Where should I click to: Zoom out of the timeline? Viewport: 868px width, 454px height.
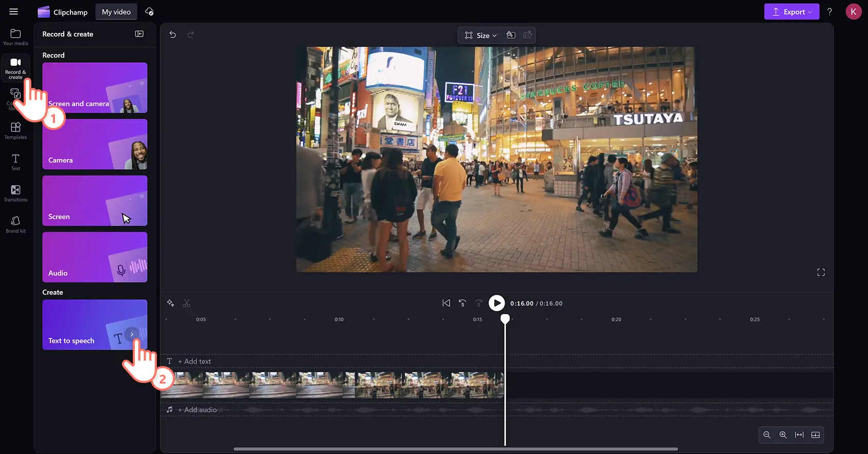tap(767, 435)
